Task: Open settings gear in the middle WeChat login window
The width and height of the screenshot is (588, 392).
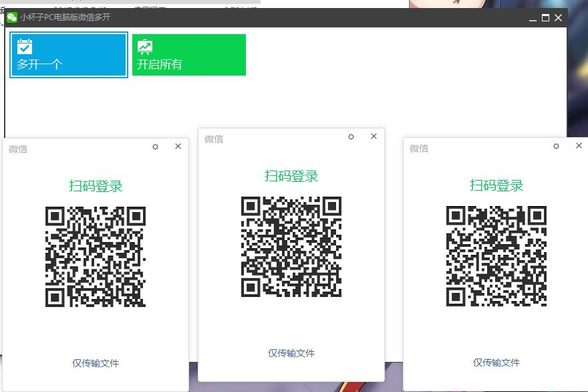Action: (x=351, y=136)
